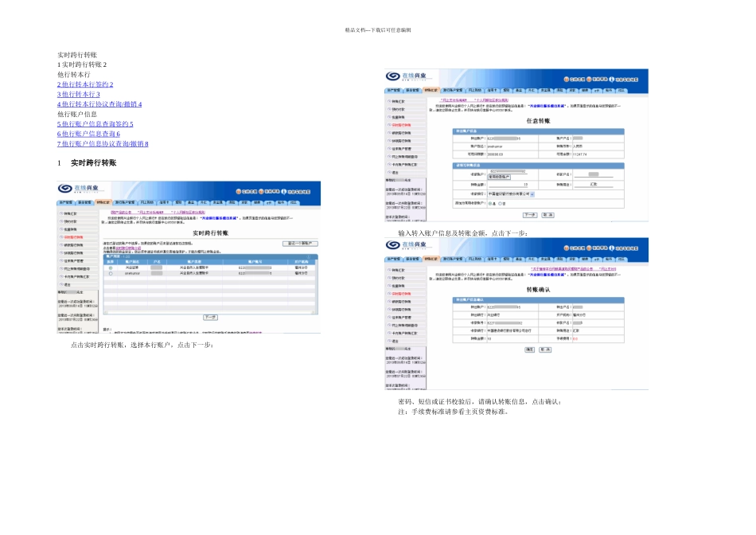Open the highlighted orange 转账汇款 tab in 实时跨行转账 screenshot
Screen dimensions: 756x535
(103, 202)
